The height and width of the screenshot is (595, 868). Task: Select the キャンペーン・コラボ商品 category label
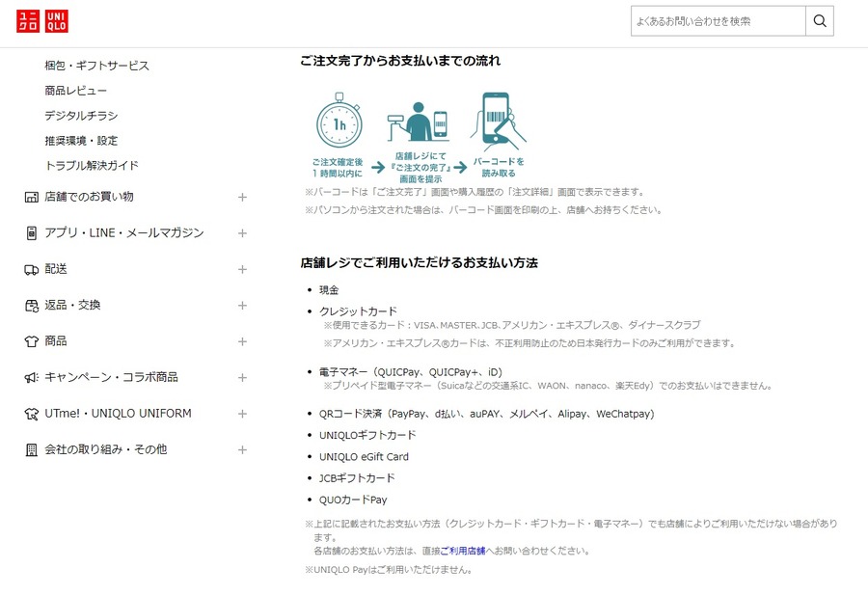coord(111,377)
